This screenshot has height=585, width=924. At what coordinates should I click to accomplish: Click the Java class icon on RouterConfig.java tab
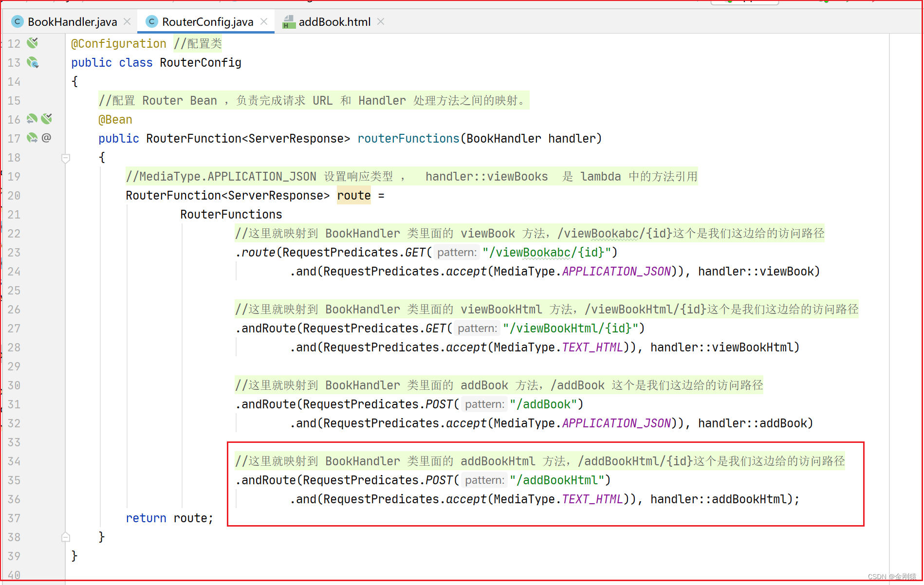(x=152, y=21)
